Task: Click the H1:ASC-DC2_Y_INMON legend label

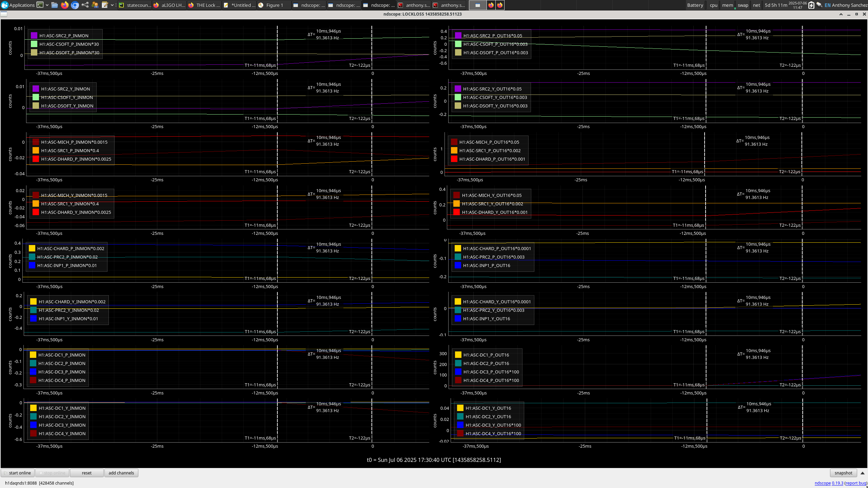Action: [62, 416]
